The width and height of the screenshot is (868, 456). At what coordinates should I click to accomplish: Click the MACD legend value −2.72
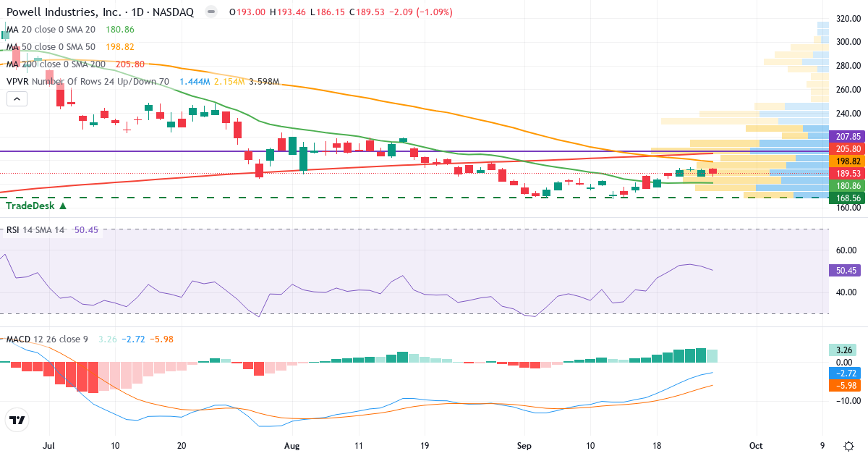pos(132,339)
